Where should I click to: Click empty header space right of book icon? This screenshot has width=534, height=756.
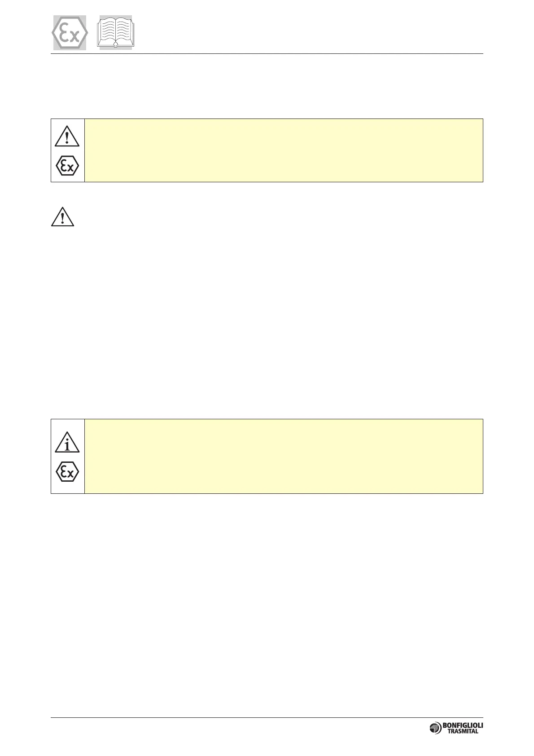[x=310, y=32]
